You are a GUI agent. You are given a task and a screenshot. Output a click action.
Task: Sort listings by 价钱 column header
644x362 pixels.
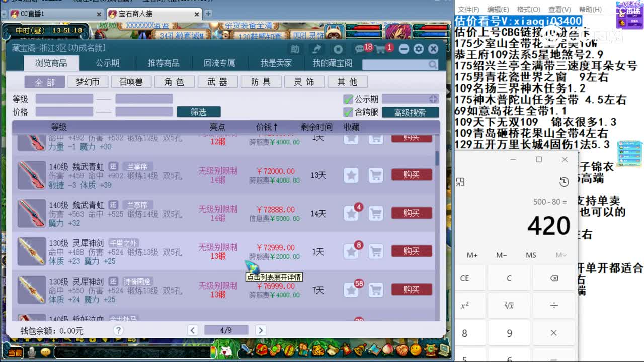pyautogui.click(x=267, y=127)
